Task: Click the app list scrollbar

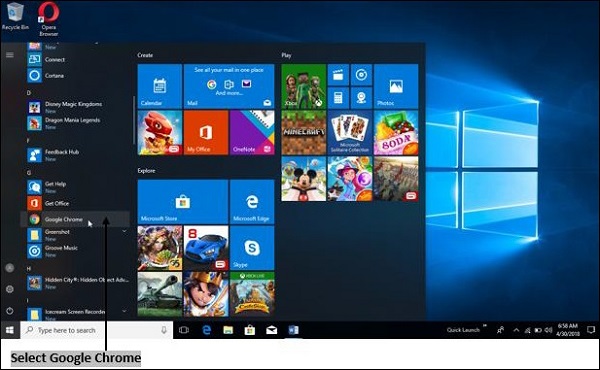Action: click(134, 120)
